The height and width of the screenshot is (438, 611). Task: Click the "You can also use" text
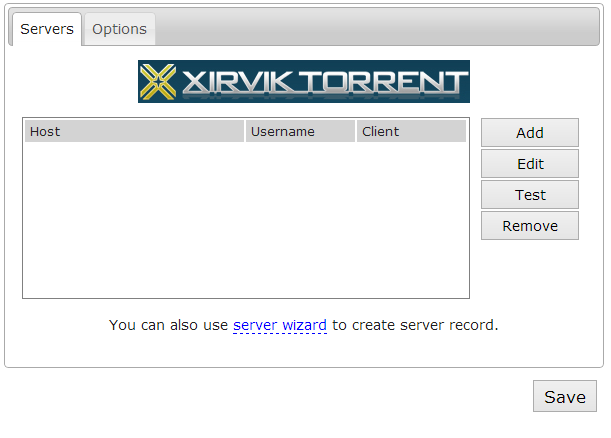click(168, 325)
